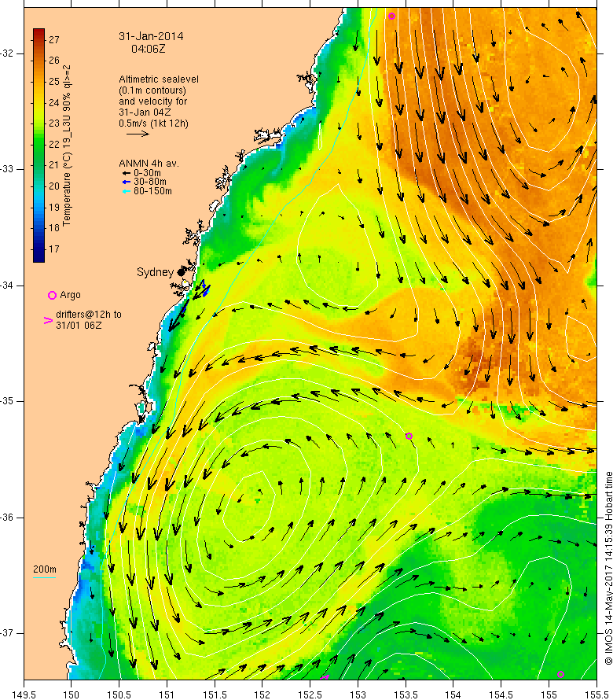
Task: Click the Argo float marker near 35.3S 153.5E
Action: pos(409,437)
